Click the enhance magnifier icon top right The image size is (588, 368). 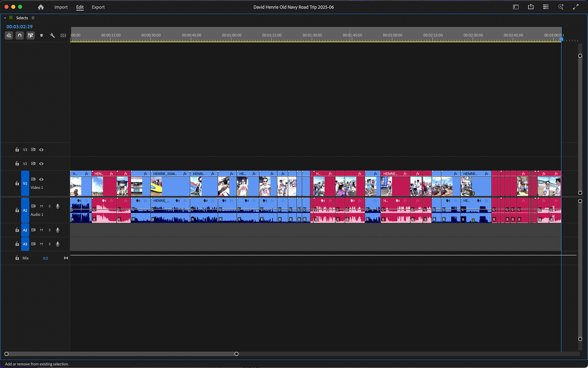coord(561,7)
